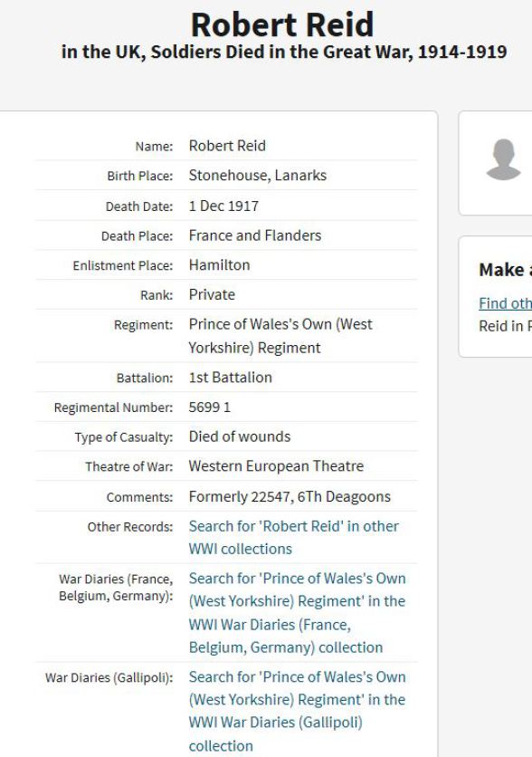
Task: Click the Enlistment Place value 'Hamilton'
Action: click(x=220, y=264)
